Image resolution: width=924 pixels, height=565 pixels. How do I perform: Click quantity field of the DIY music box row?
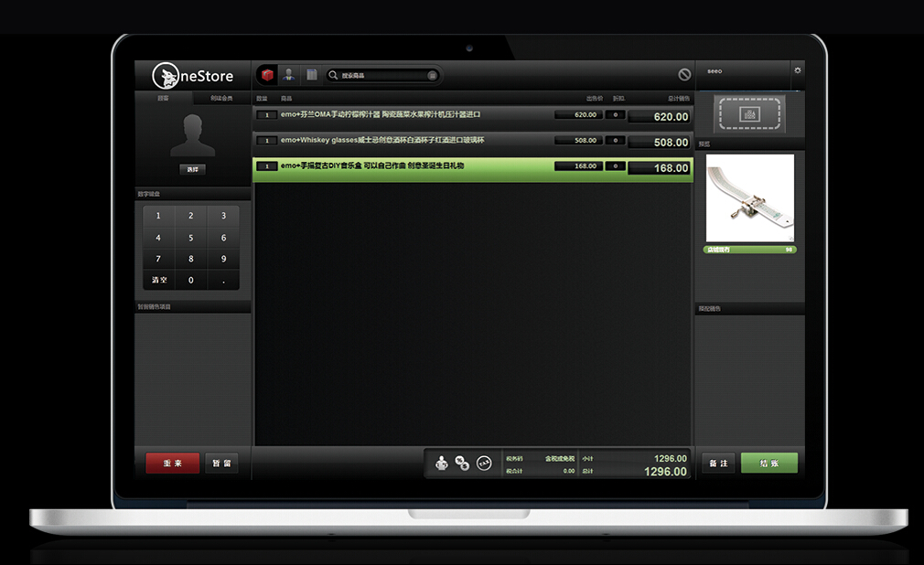coord(267,166)
